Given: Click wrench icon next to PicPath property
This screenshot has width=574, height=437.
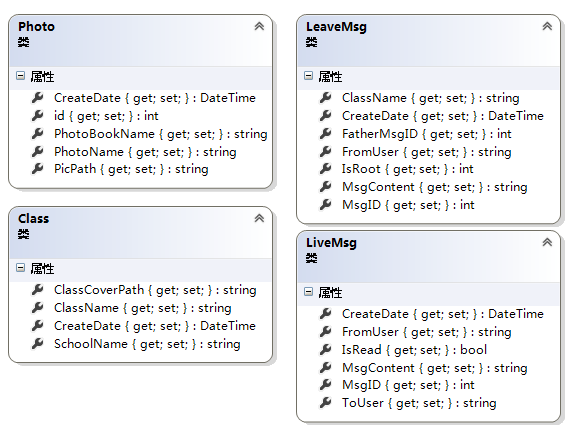Looking at the screenshot, I should tap(38, 169).
